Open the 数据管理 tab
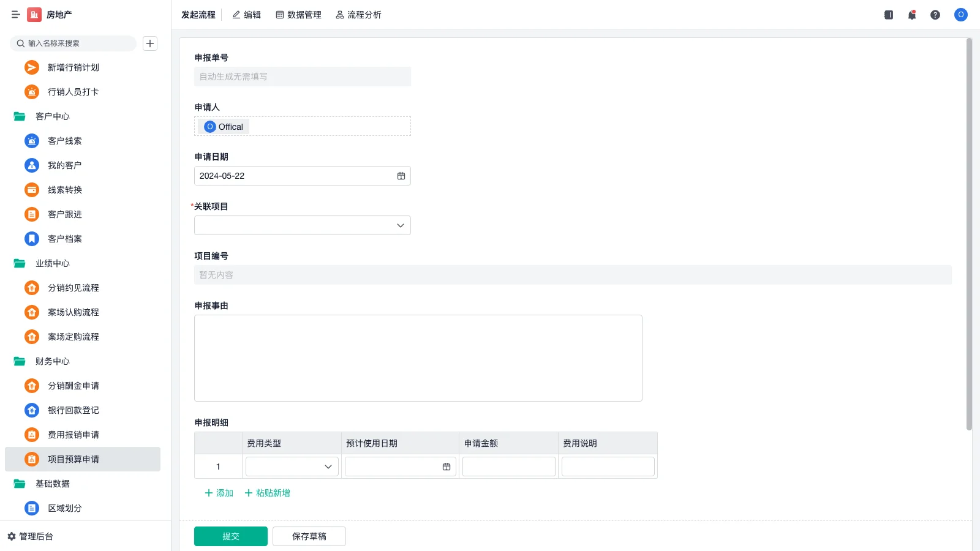 (x=299, y=15)
